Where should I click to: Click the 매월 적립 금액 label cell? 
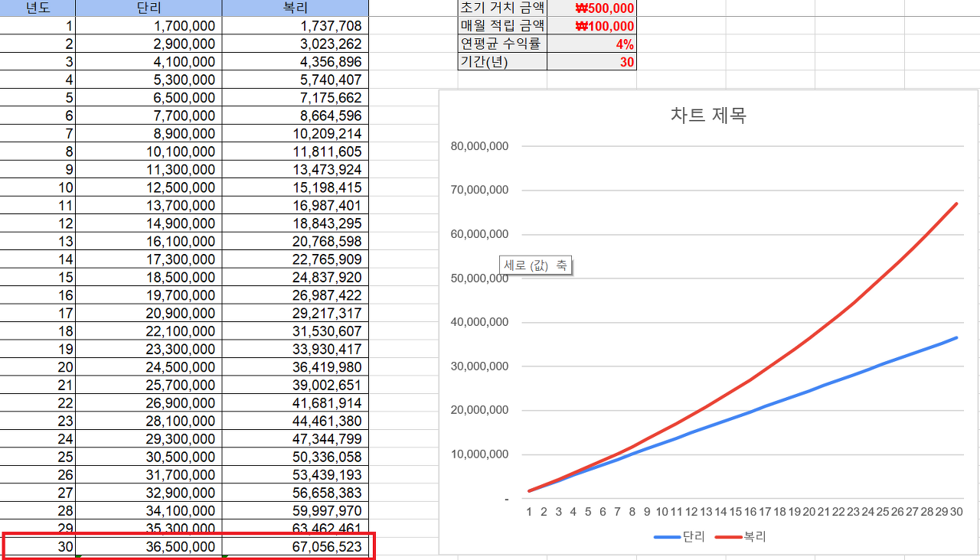(x=502, y=25)
